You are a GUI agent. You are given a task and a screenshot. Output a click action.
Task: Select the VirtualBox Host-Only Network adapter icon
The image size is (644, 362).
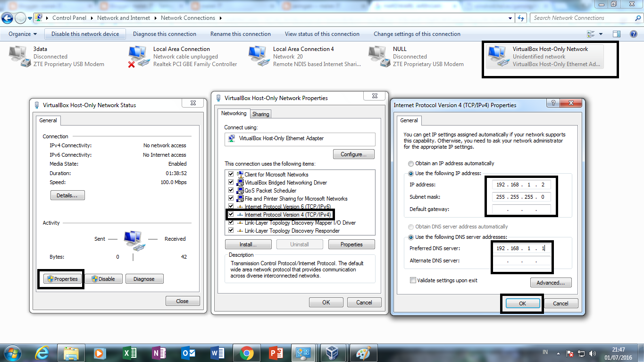[498, 57]
